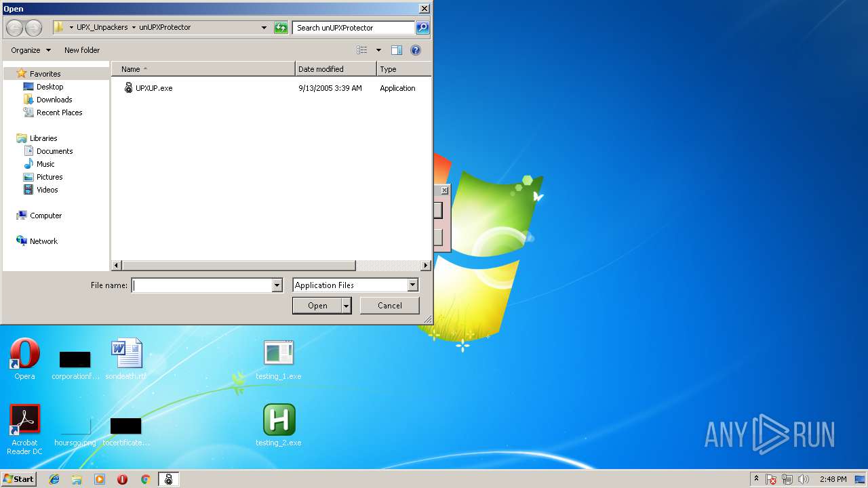Expand the address bar history dropdown
868x488 pixels.
[x=264, y=28]
